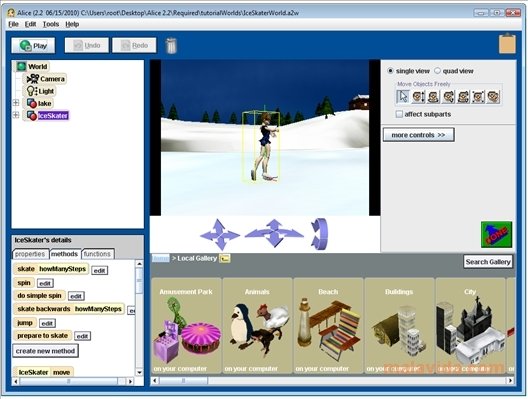Select the quad view radio button
Screen dimensions: 528x399
[x=437, y=71]
